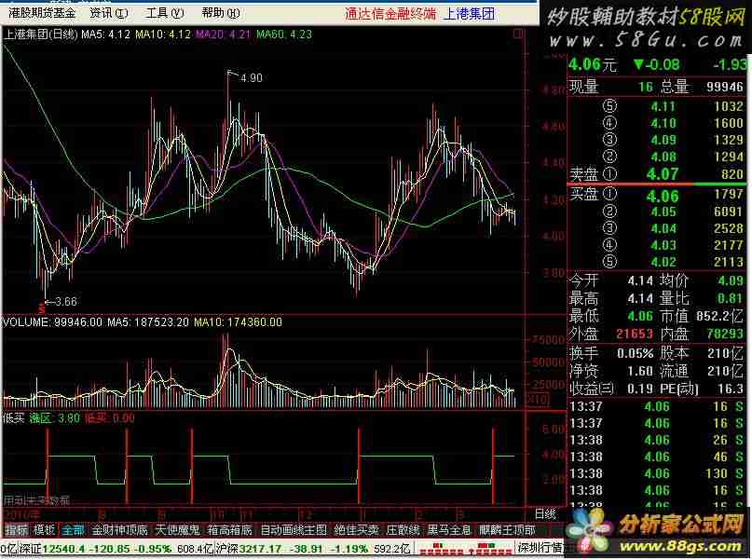Choose the 金财神顶底 indicator
Screen dimensions: 752x560
[120, 530]
